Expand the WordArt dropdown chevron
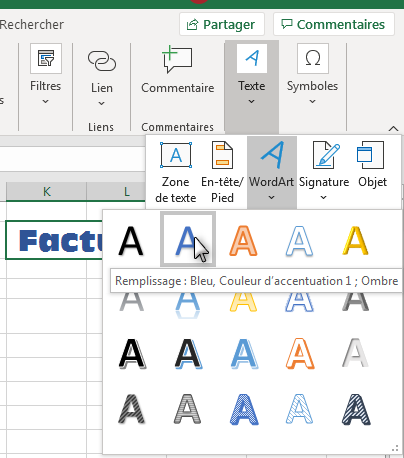 tap(272, 198)
